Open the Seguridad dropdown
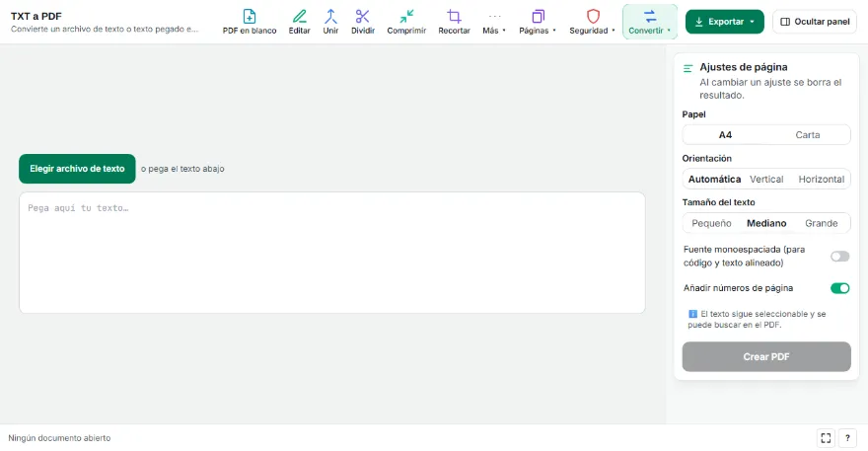This screenshot has height=451, width=868. (x=592, y=22)
